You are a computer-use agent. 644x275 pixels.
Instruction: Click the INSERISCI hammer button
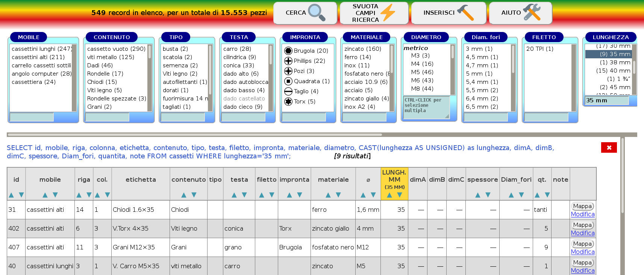pos(448,13)
